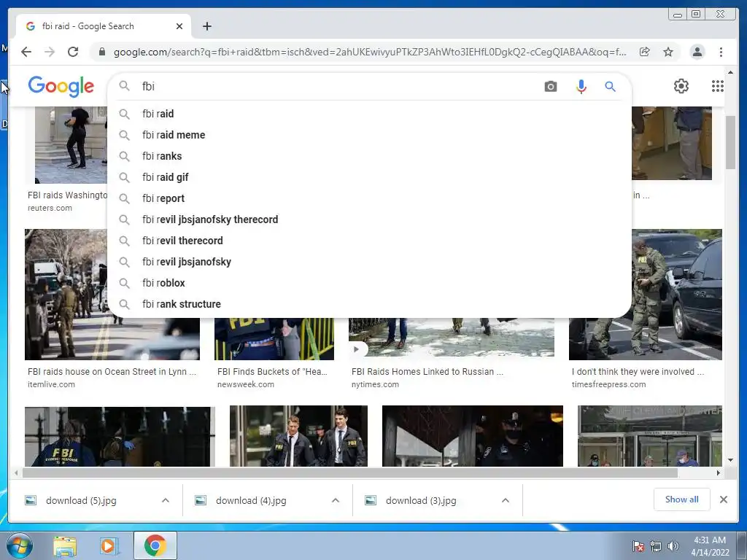747x560 pixels.
Task: Choose the 'fbi report' suggestion
Action: click(369, 198)
